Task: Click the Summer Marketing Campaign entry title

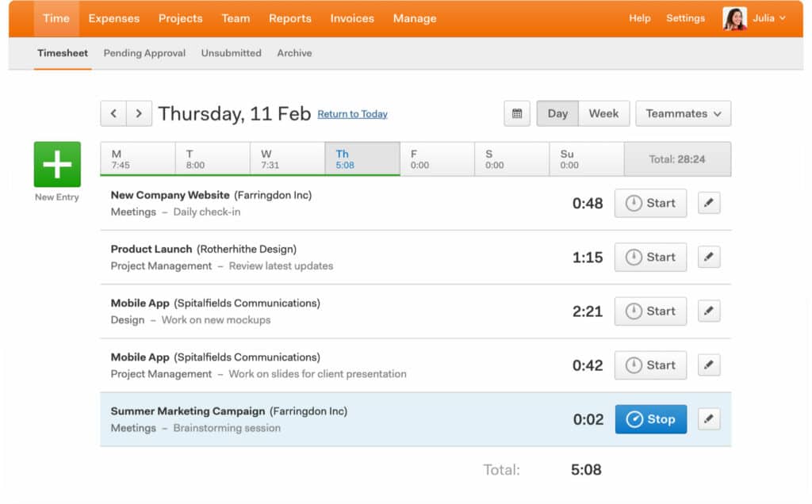Action: point(187,410)
